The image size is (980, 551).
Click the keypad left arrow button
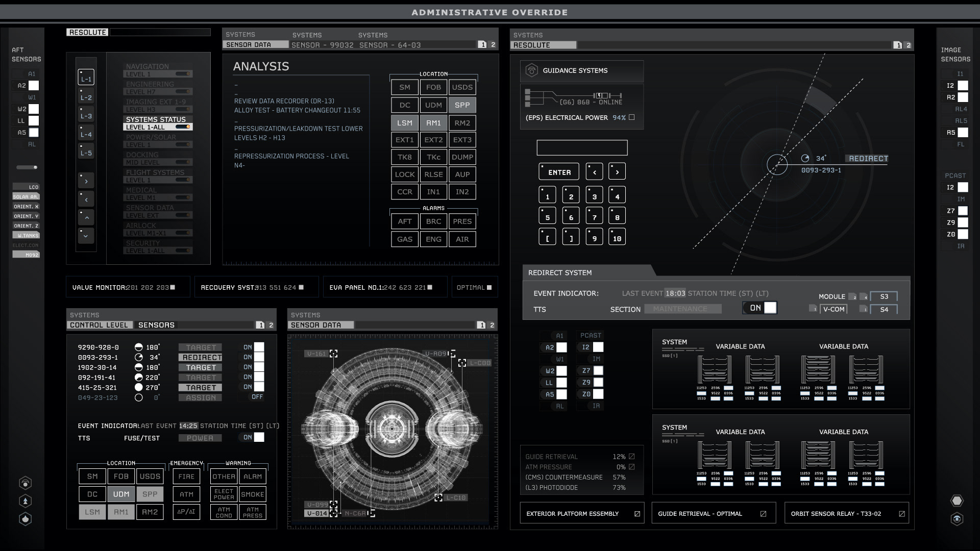594,172
